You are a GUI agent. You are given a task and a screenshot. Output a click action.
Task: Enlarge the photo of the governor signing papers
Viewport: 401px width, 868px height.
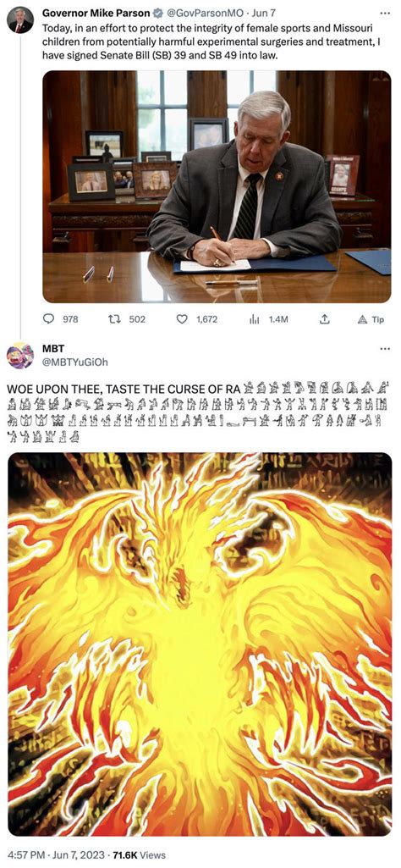[217, 186]
